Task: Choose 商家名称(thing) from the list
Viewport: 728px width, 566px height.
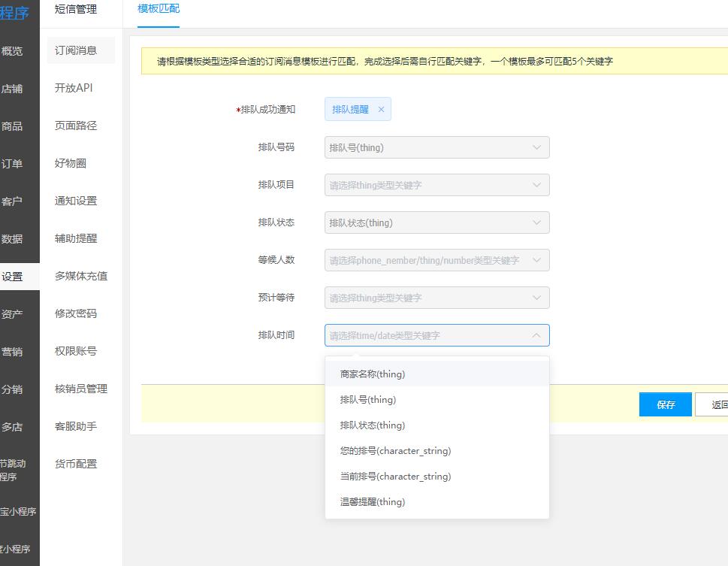Action: (x=373, y=374)
